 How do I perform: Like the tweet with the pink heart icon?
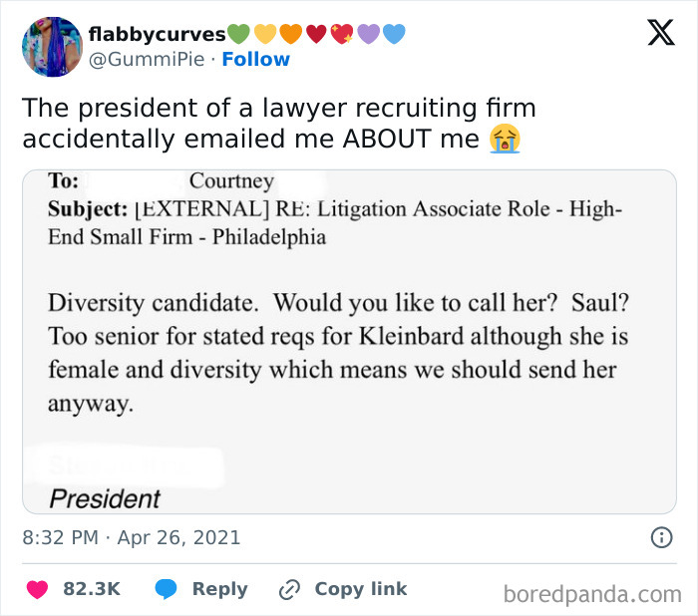coord(37,589)
